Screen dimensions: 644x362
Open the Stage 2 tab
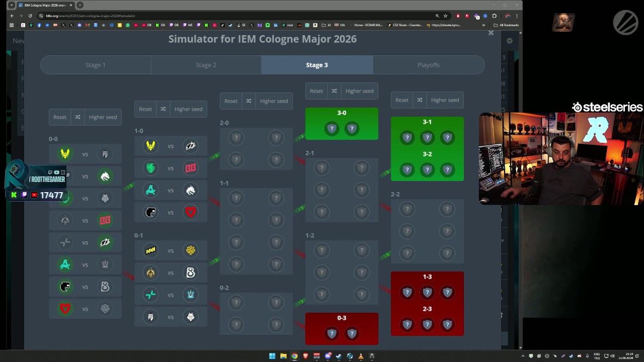[206, 65]
